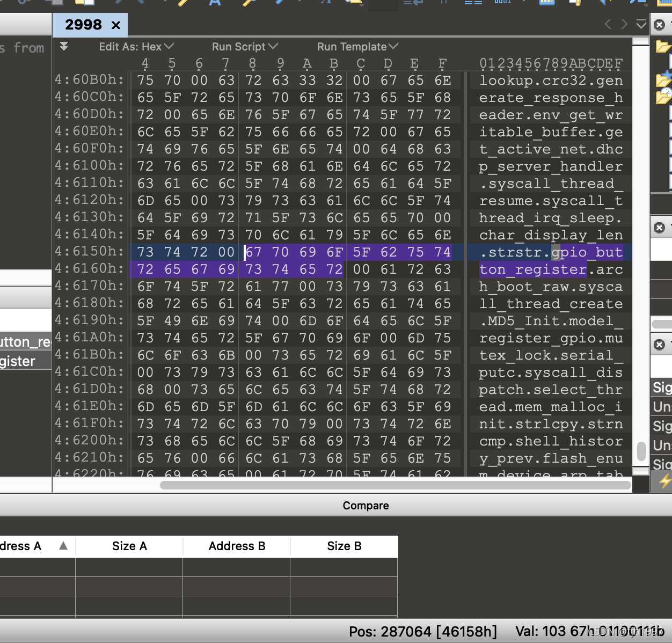Select the gister item in left panel
This screenshot has width=672, height=643.
(26, 361)
